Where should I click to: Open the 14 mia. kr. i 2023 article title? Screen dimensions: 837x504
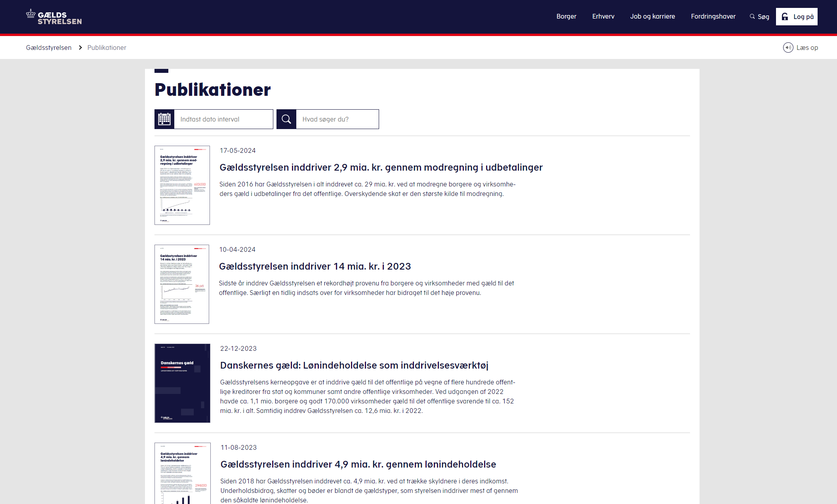[x=315, y=266]
